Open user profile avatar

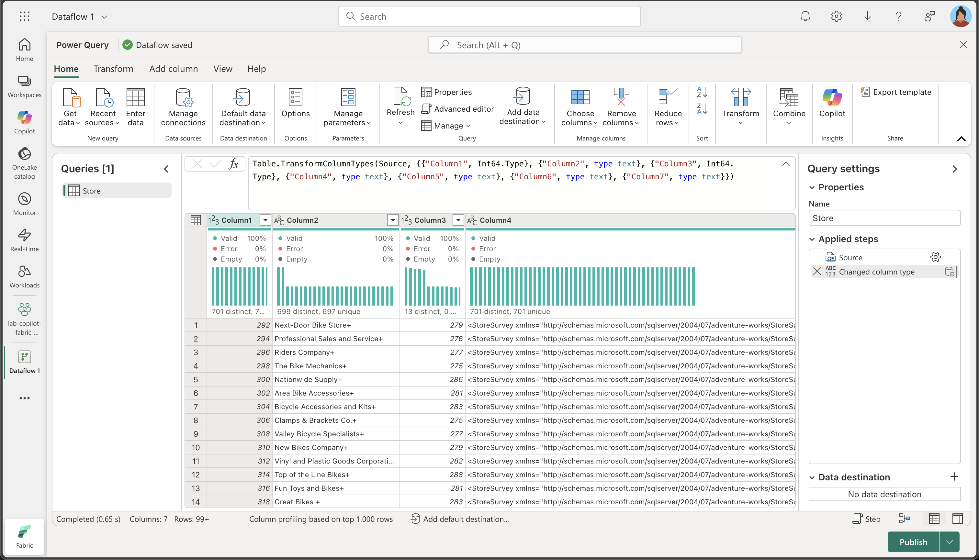coord(960,16)
